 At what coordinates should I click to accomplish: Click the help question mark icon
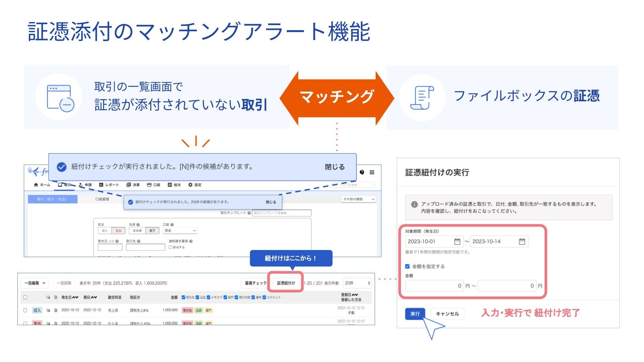(362, 172)
